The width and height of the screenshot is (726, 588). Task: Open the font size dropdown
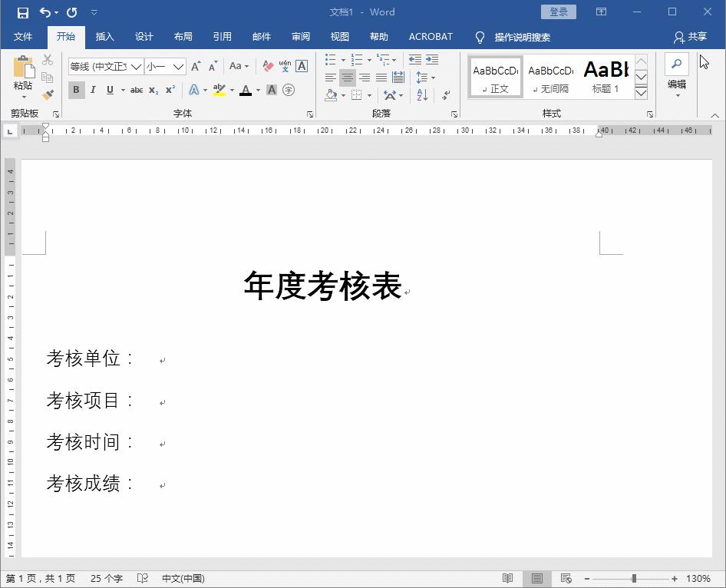point(177,66)
